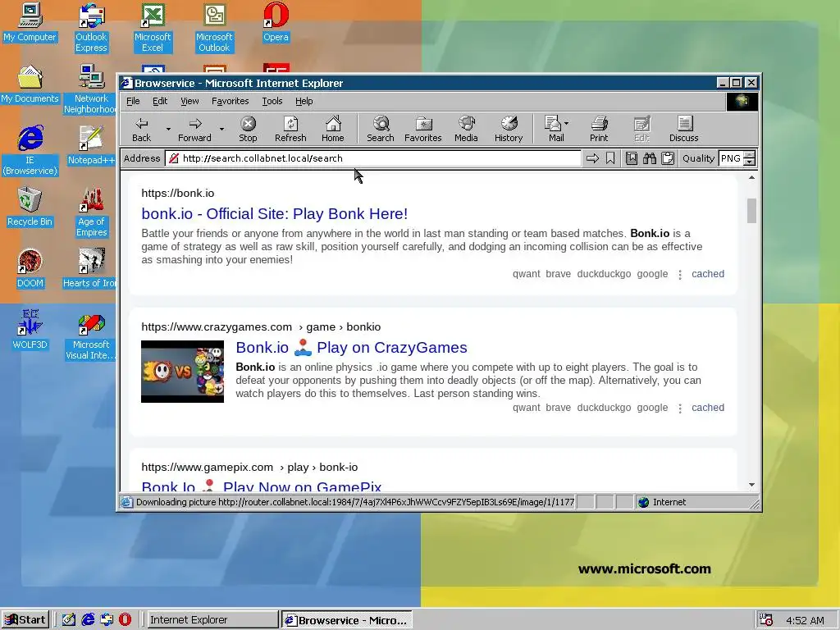Open the View menu
Screen dimensions: 840x630
(x=189, y=101)
